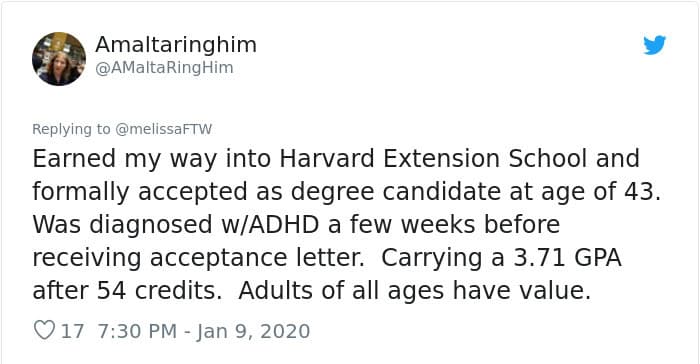Click the Jan 9, 2020 date

pos(253,331)
